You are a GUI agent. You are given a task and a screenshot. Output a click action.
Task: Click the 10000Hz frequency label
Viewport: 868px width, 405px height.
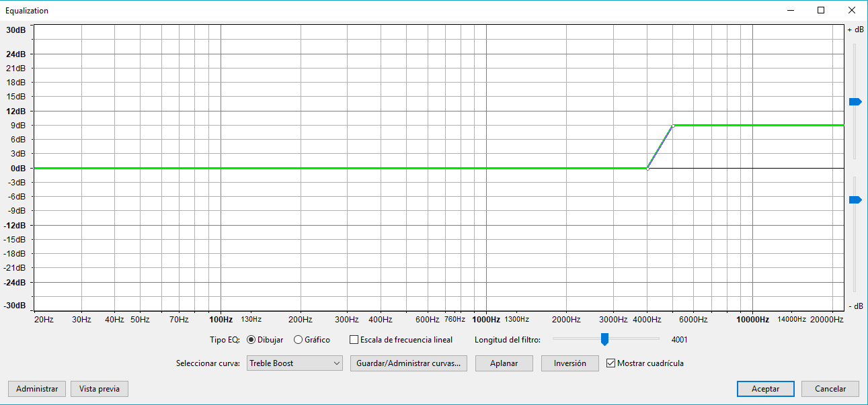pyautogui.click(x=752, y=320)
